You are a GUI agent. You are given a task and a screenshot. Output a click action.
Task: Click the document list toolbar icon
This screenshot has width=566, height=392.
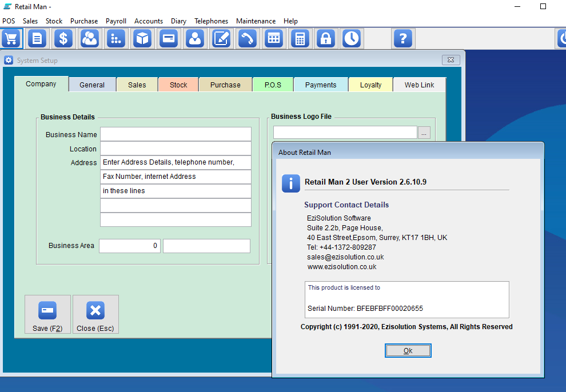click(37, 39)
